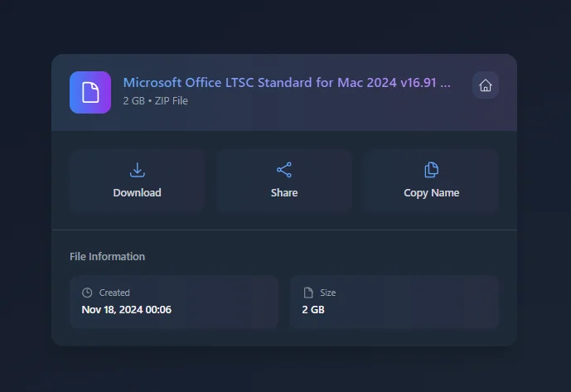Click the document icon beside Size

pos(308,293)
